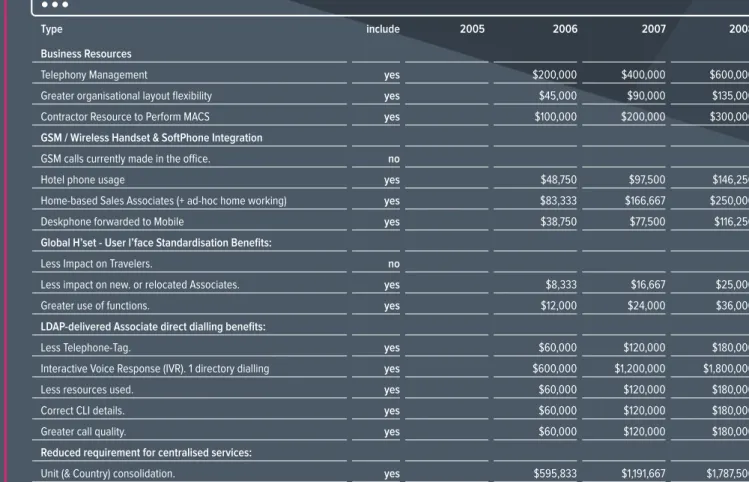Click the $97,500 cell
749x482 pixels.
point(647,180)
